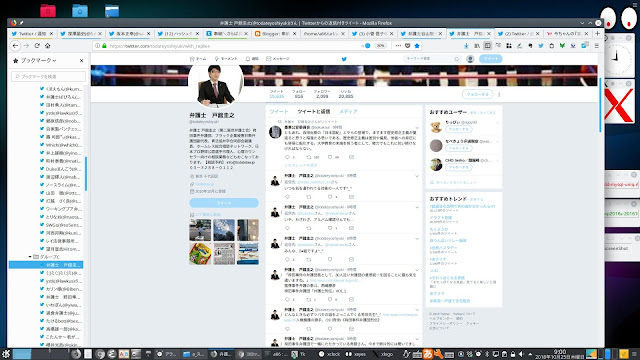Open the Firefox hamburger menu
640x360 pixels.
pyautogui.click(x=597, y=46)
